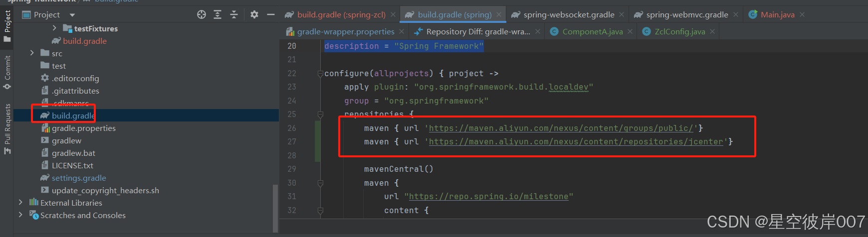Switch to spring-webmvc.gradle tab

point(687,14)
